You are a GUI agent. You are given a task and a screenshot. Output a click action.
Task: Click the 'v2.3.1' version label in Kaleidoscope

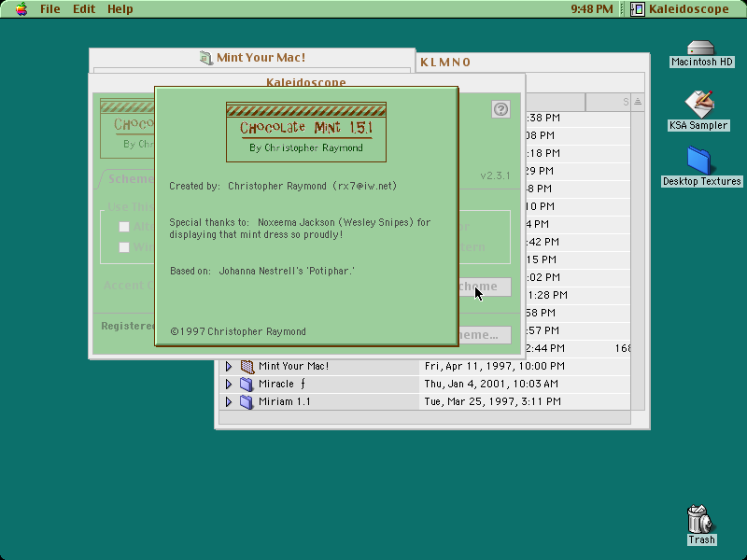(x=495, y=175)
